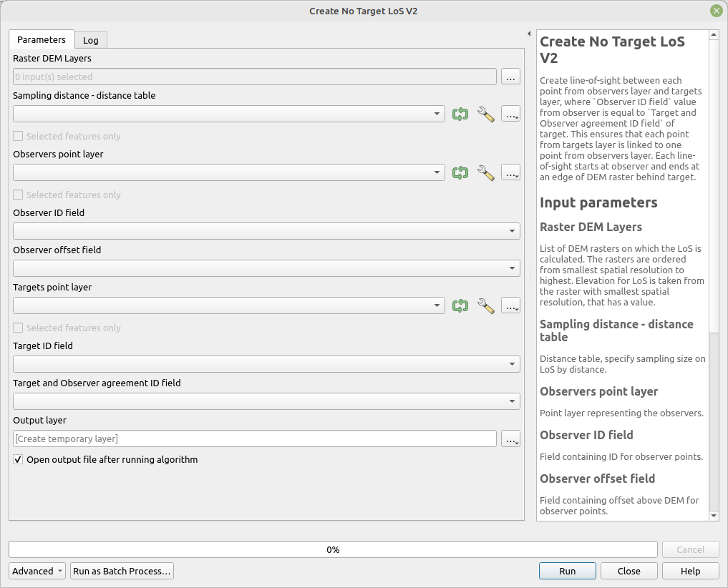Select the Parameters tab
The image size is (728, 588).
pos(41,40)
